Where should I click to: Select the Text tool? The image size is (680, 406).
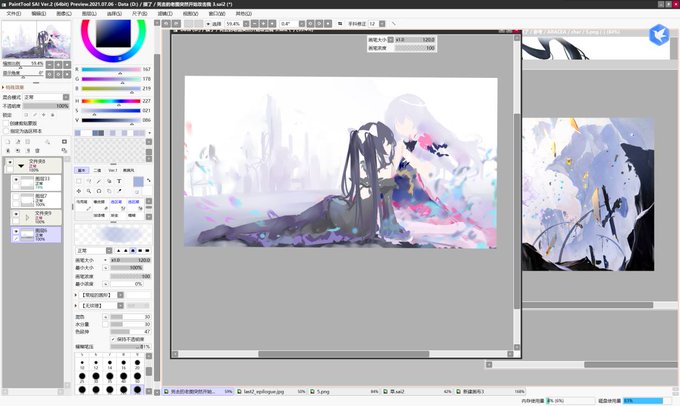(x=119, y=181)
